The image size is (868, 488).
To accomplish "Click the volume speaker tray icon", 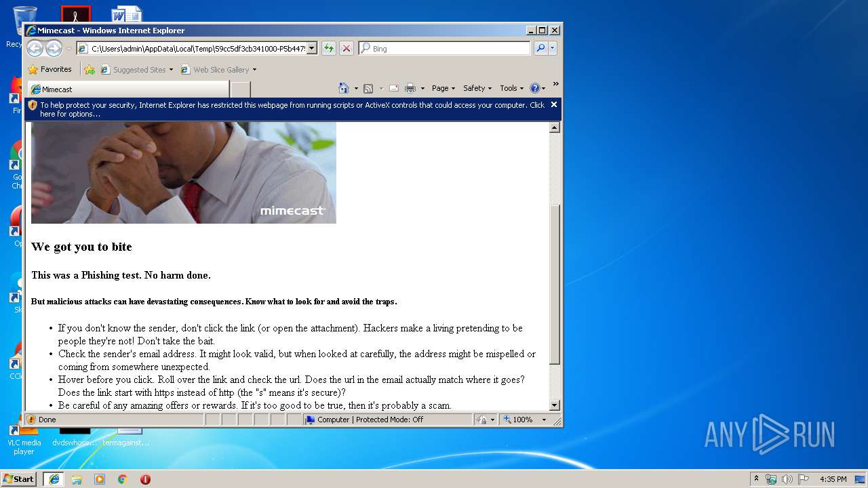I will [787, 479].
